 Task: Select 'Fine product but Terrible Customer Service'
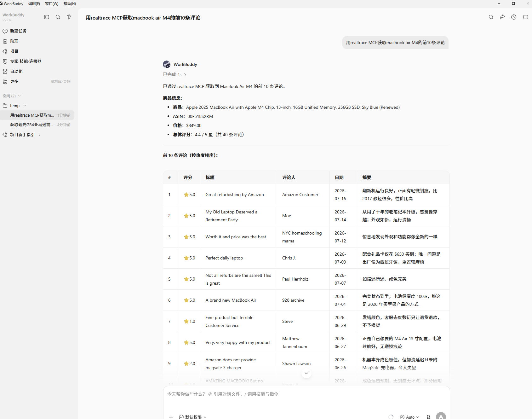pyautogui.click(x=229, y=321)
